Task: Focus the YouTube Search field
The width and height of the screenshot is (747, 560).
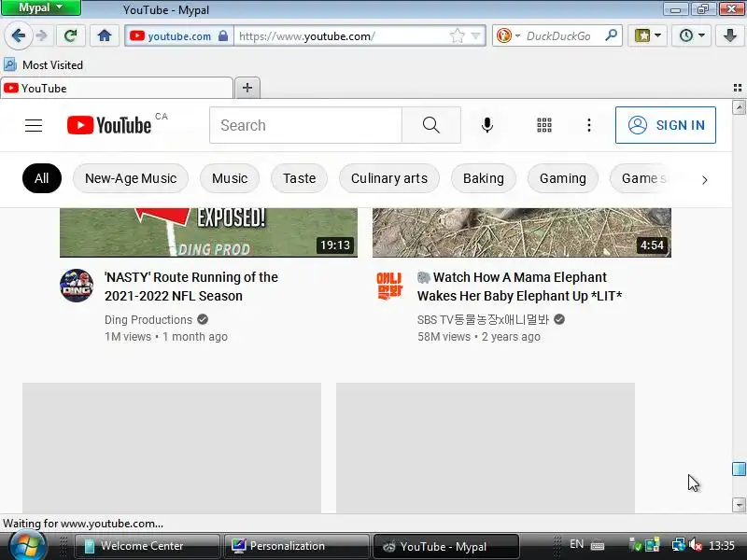Action: 305,125
